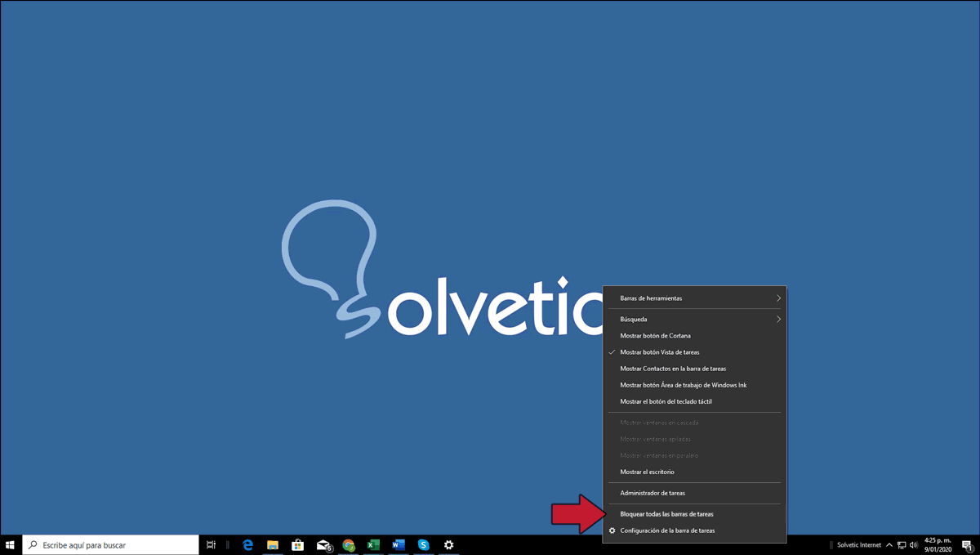Uncheck Mostrar botón Vista de tareas
Screen dimensions: 980x555
694,352
